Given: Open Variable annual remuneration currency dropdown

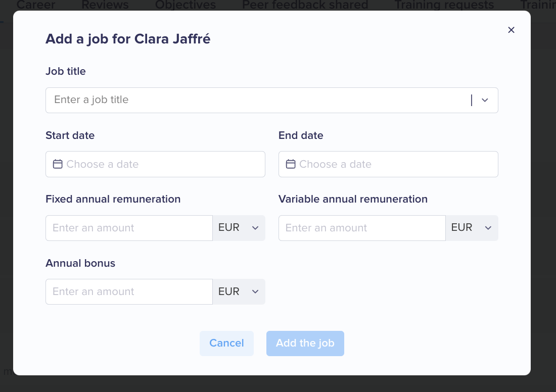Looking at the screenshot, I should point(472,228).
